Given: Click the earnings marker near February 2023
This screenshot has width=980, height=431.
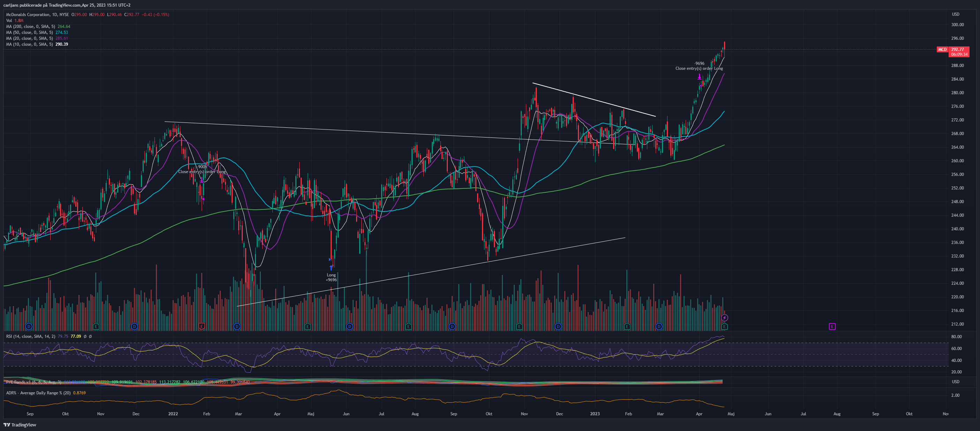Looking at the screenshot, I should [627, 326].
